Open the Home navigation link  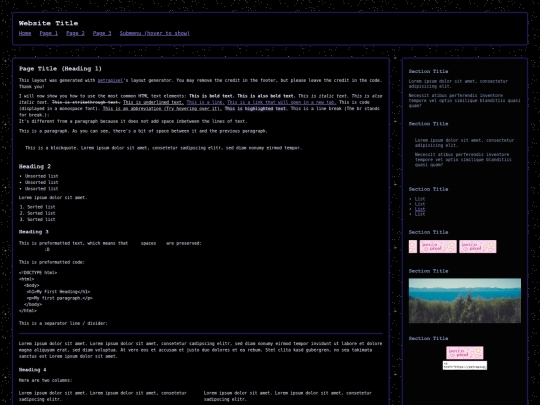[x=25, y=33]
